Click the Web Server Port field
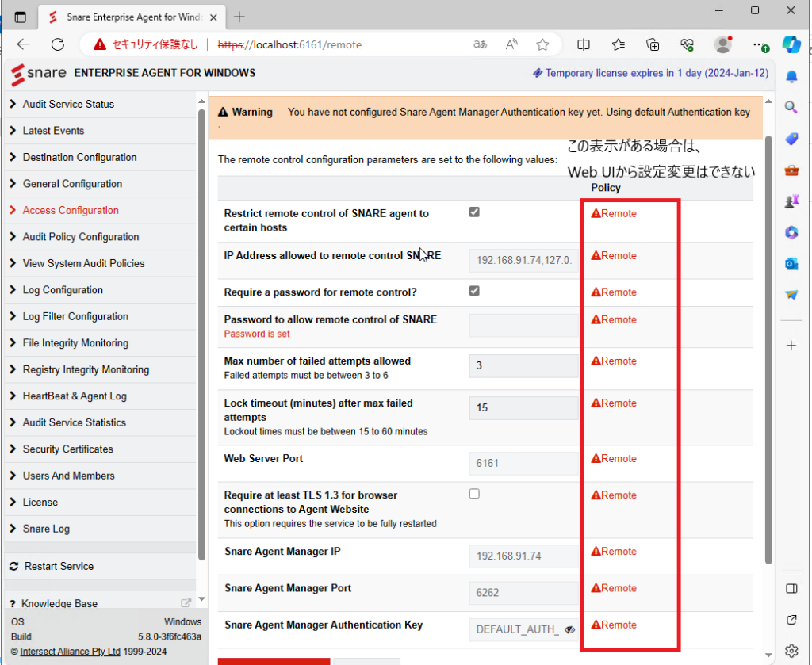The width and height of the screenshot is (812, 665). [523, 463]
